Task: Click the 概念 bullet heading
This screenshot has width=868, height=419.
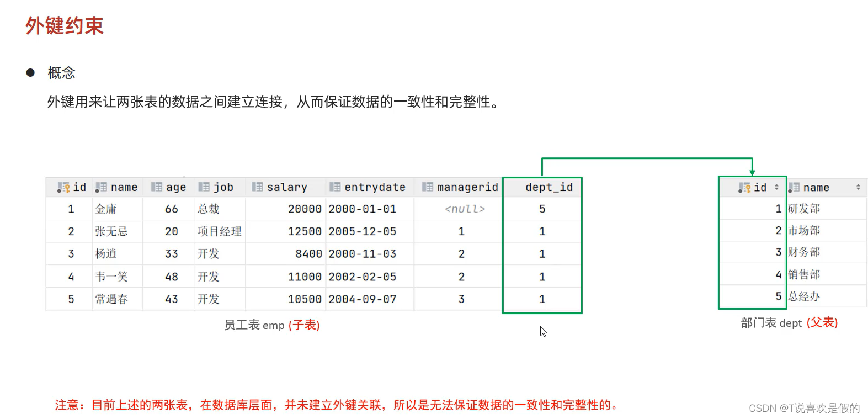Action: click(x=61, y=73)
